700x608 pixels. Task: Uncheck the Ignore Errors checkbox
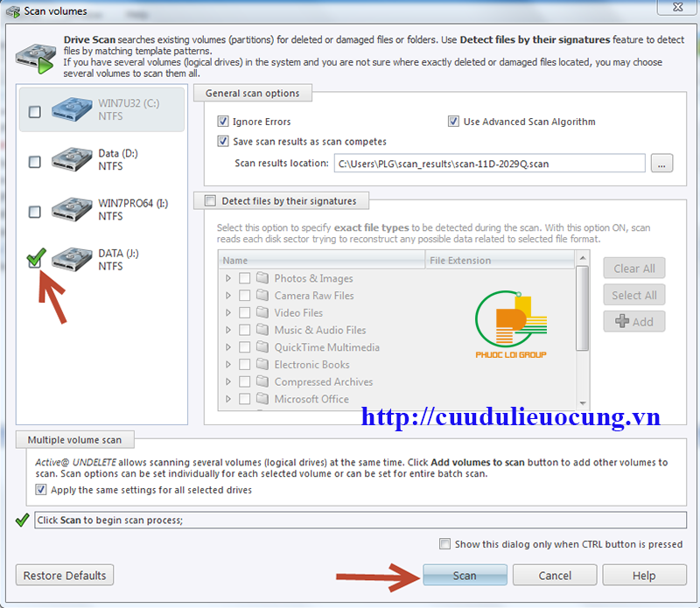click(222, 122)
